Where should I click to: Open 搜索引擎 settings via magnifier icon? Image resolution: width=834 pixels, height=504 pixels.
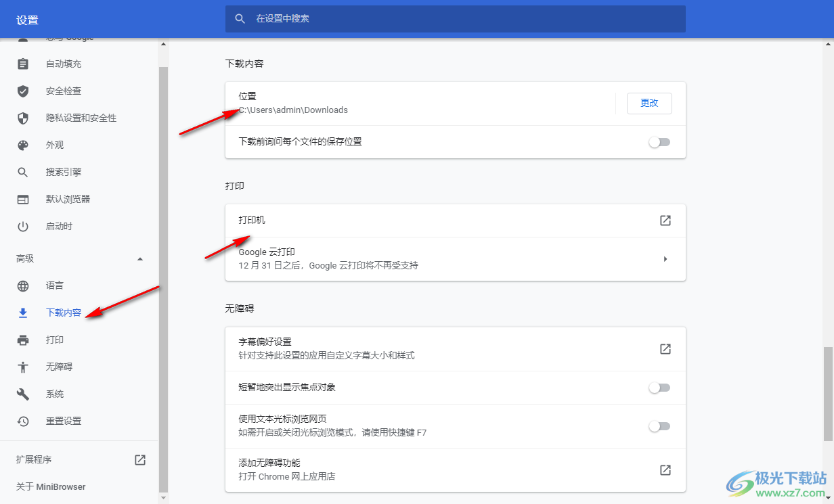(23, 172)
